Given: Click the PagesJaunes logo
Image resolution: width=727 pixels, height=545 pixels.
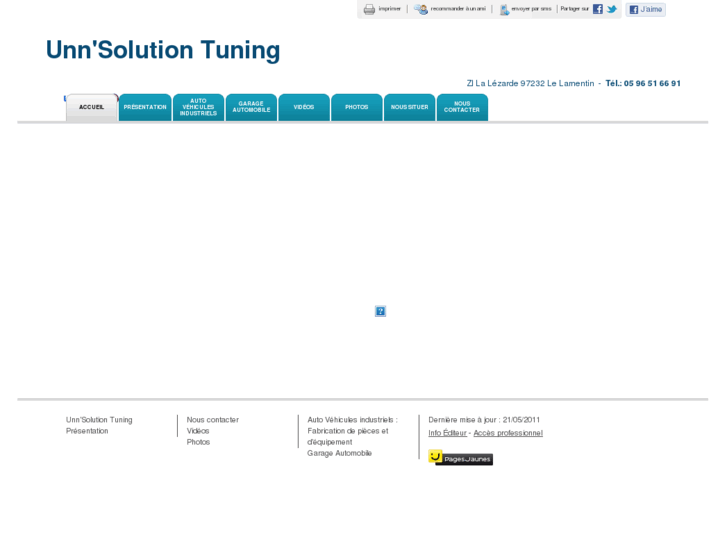Looking at the screenshot, I should (460, 458).
